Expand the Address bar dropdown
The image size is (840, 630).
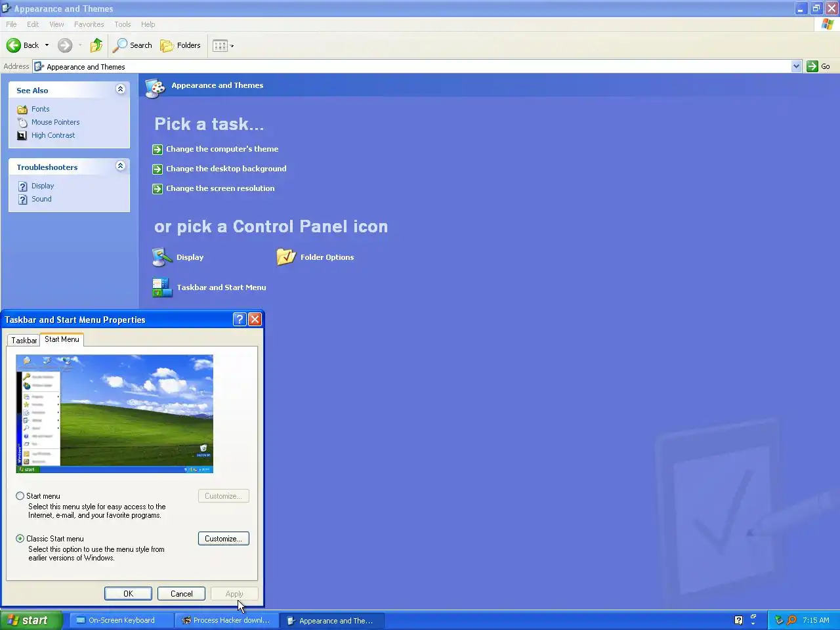point(796,66)
